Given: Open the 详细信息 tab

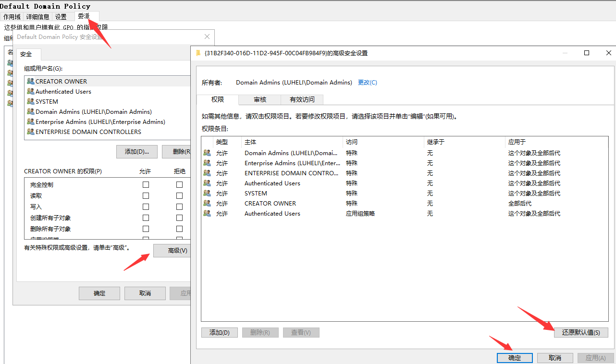Looking at the screenshot, I should click(37, 17).
